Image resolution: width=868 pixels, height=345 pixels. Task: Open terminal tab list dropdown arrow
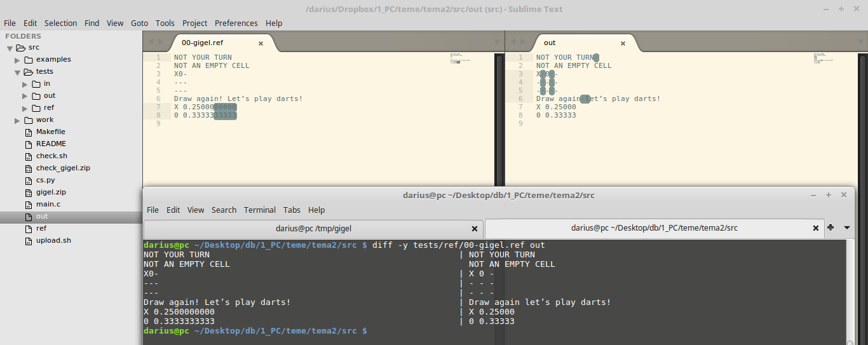pos(847,227)
